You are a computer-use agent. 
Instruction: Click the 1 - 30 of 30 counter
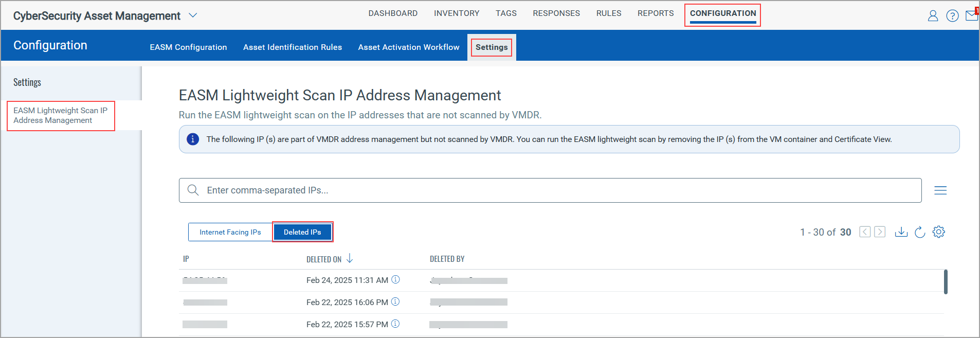(x=826, y=232)
